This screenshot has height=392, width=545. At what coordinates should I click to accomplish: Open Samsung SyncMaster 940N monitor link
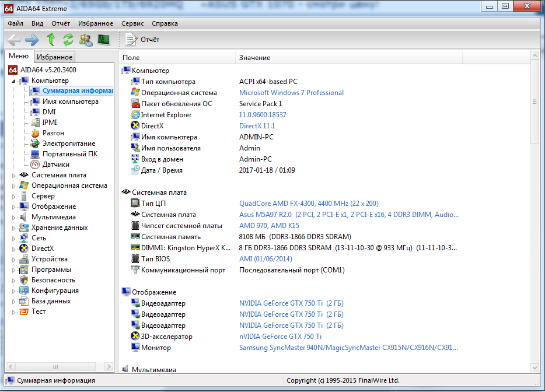tap(348, 348)
